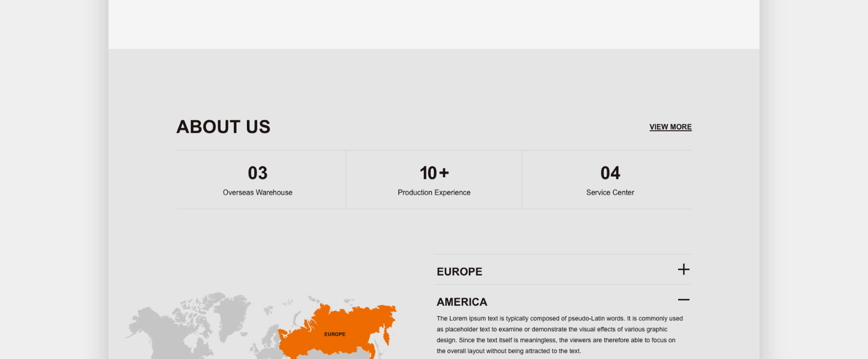This screenshot has height=359, width=868.
Task: Open the EUROPE accordion heading
Action: point(459,272)
